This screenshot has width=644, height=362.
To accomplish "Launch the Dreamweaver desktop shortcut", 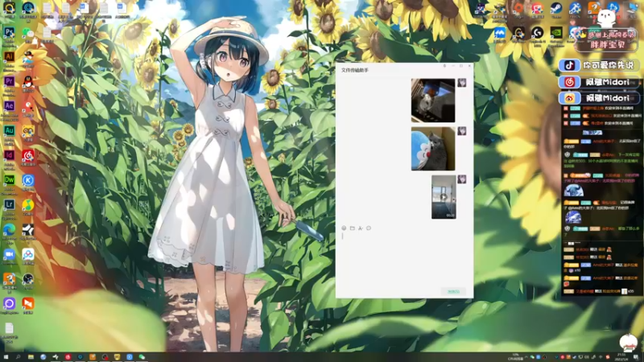I will (9, 179).
